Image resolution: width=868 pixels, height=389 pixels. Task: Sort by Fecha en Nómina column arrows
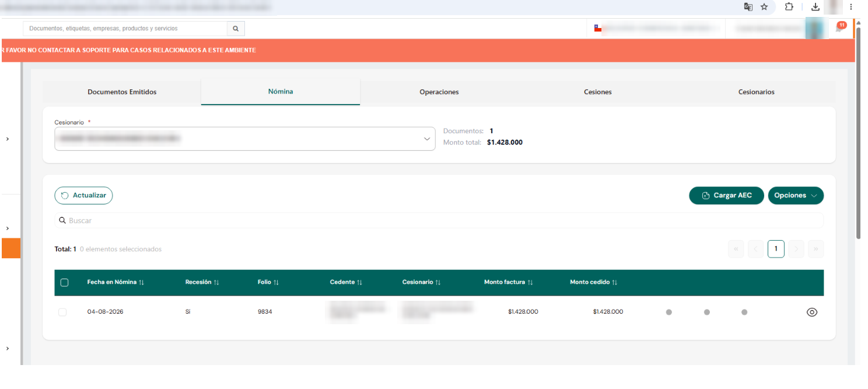(x=142, y=282)
